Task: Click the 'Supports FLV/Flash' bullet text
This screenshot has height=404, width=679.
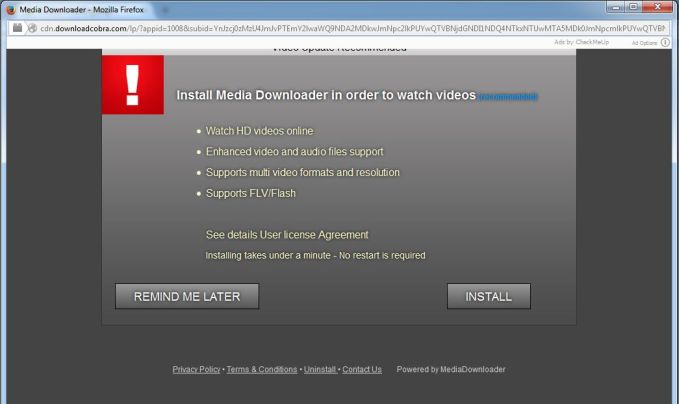Action: tap(251, 193)
